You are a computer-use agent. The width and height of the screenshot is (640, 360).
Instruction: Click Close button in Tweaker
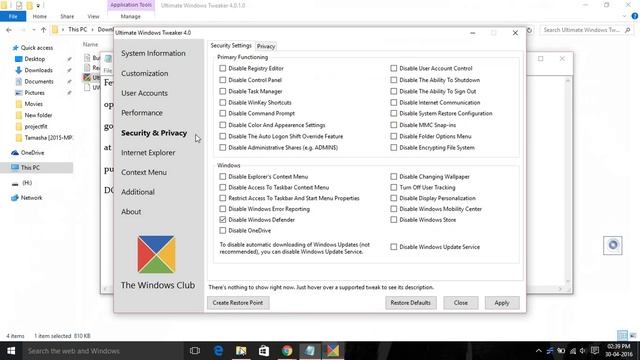[461, 303]
